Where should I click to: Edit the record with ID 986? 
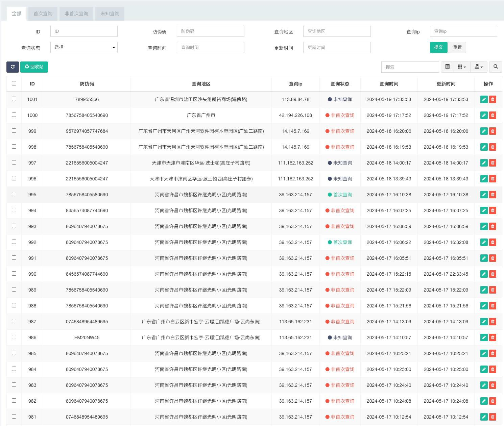pos(484,337)
